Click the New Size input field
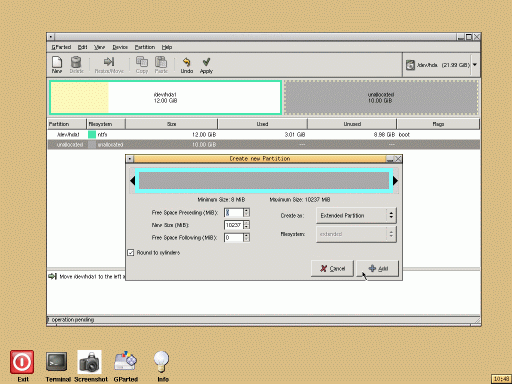Screen dimensions: 512x384 coord(234,225)
